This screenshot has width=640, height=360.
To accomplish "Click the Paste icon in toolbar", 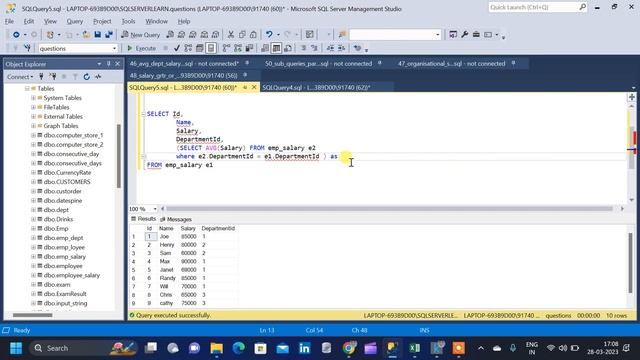I will pyautogui.click(x=253, y=35).
